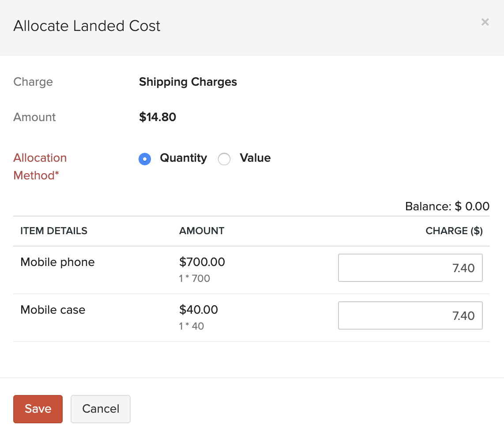Save the landed cost allocation
The image size is (504, 433).
[38, 409]
